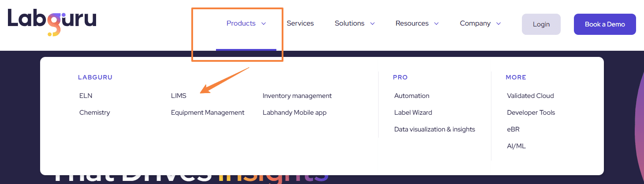The width and height of the screenshot is (644, 184).
Task: Select Validated Cloud under MORE
Action: coord(530,96)
